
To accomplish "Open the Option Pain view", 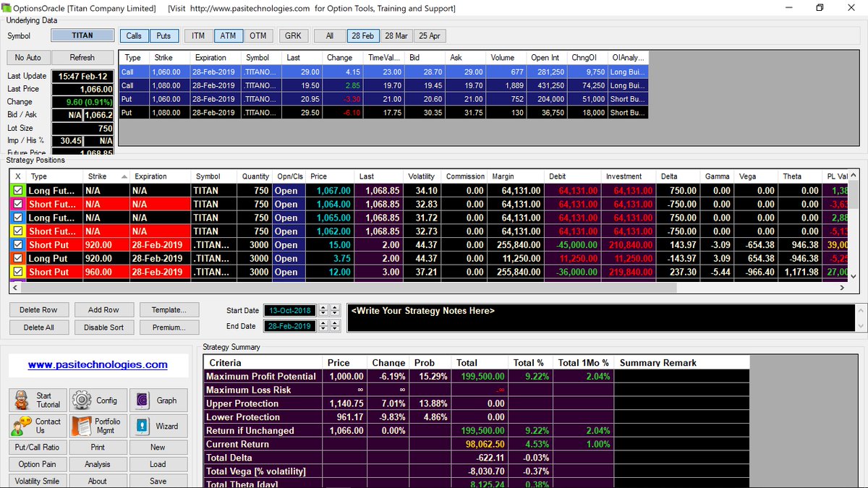I will click(38, 464).
